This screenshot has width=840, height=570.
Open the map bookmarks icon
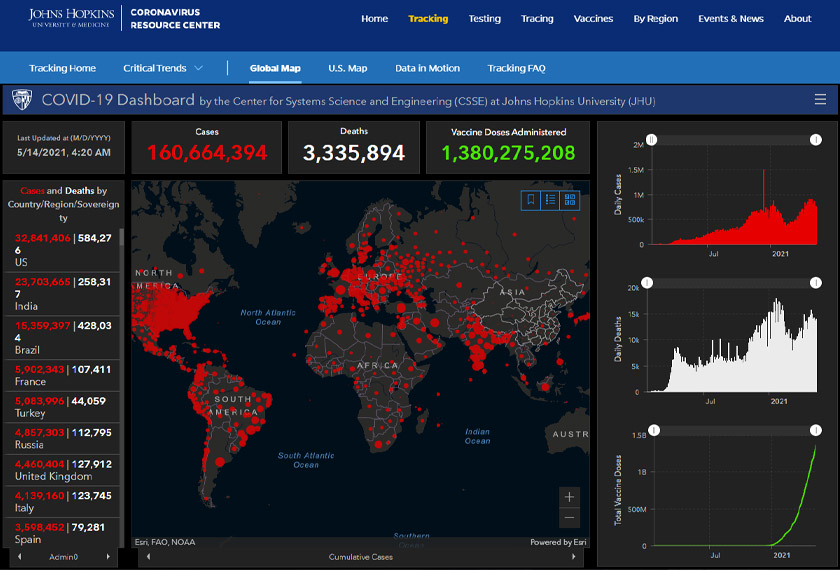[x=531, y=200]
